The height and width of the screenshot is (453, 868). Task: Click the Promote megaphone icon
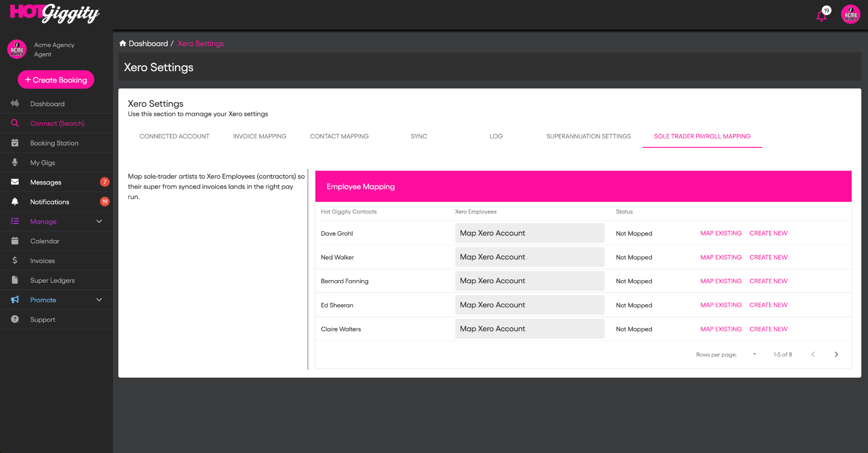click(15, 300)
